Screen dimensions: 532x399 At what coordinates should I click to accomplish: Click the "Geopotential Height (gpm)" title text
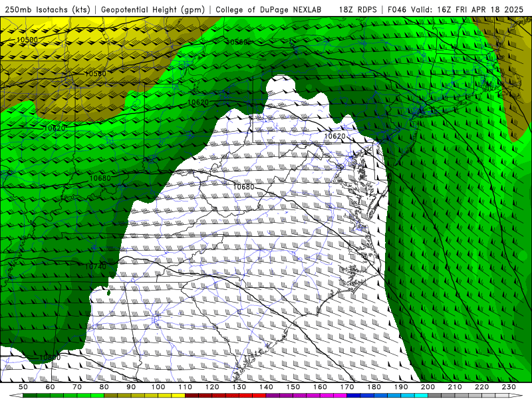click(x=153, y=9)
